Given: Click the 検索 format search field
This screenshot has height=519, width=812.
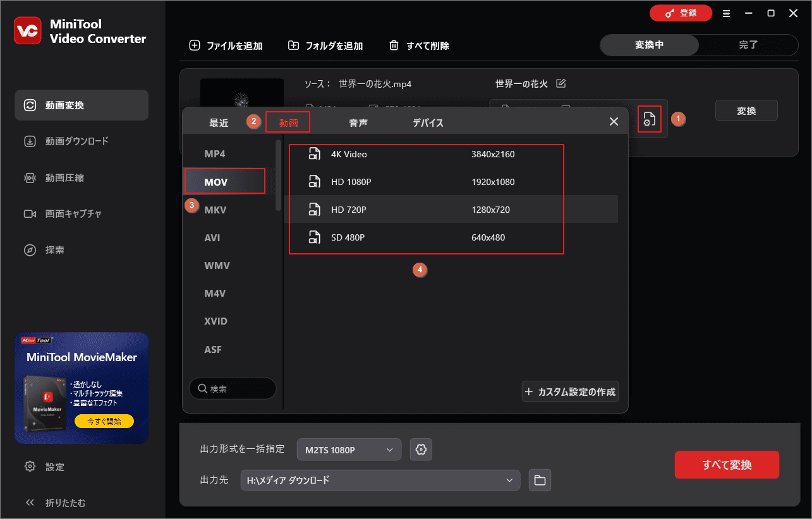Looking at the screenshot, I should [x=233, y=388].
